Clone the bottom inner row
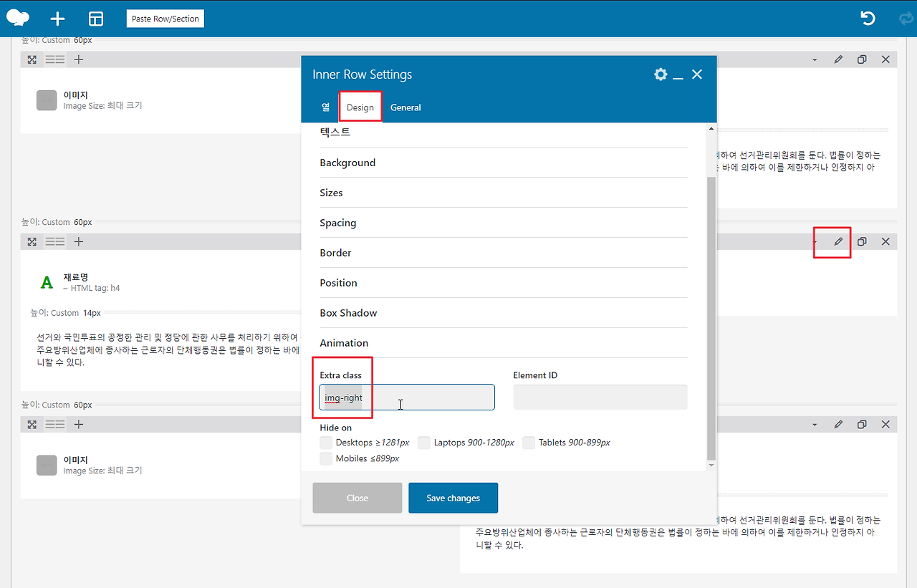Screen dimensions: 917x588 click(x=862, y=424)
